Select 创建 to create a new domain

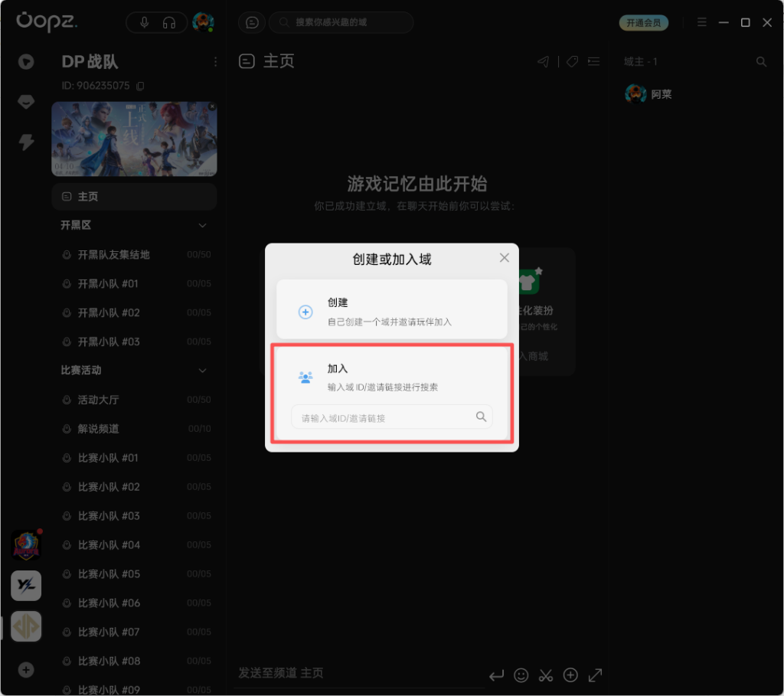pyautogui.click(x=391, y=309)
